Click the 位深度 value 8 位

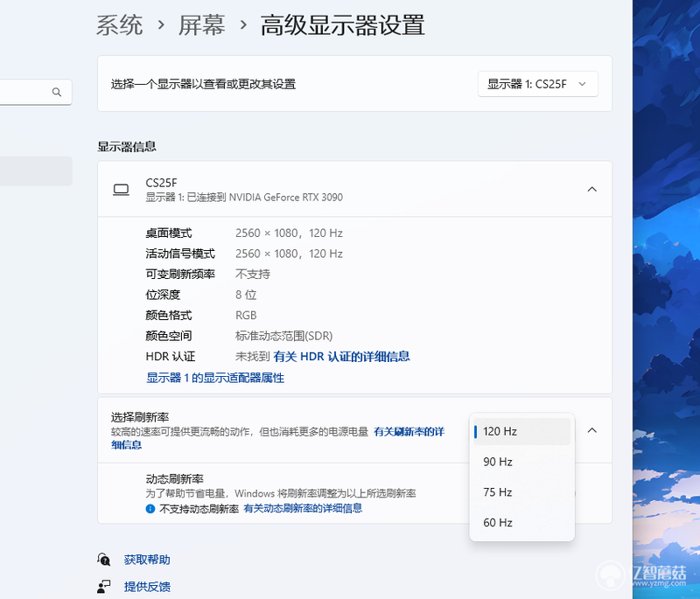(246, 295)
